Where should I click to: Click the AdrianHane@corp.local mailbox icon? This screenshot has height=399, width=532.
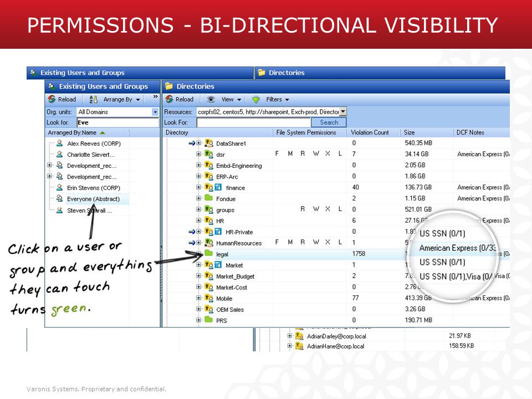(x=299, y=346)
